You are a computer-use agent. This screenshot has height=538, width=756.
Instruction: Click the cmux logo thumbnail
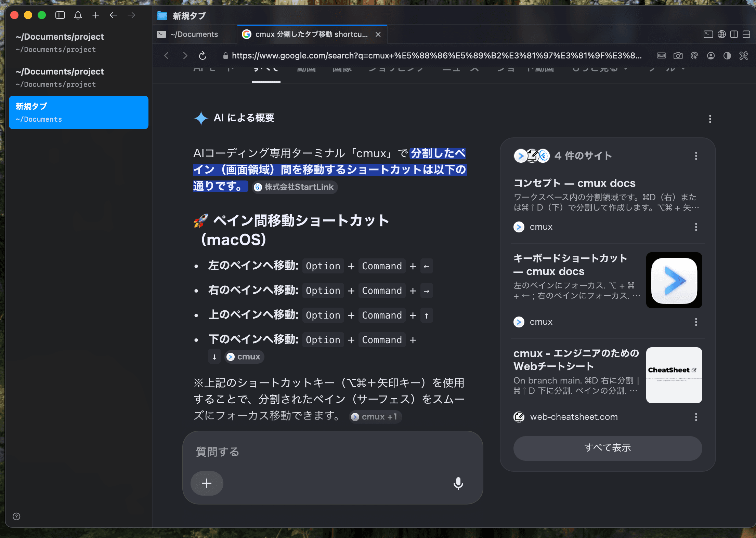point(674,280)
